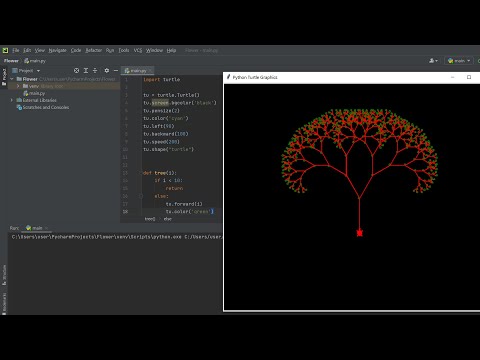The height and width of the screenshot is (360, 480).
Task: Select Scratches and Consoles
Action: pos(43,107)
